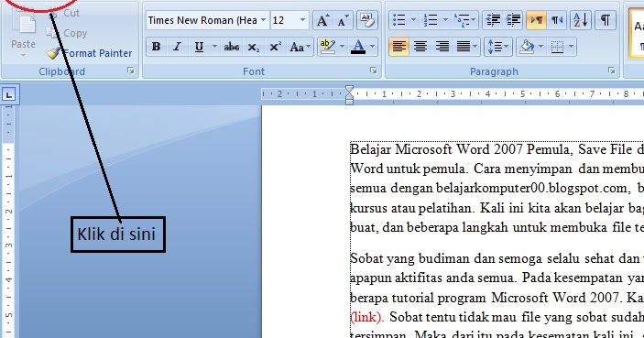Click the Borders icon
Screen dimensions: 644x338
557,47
